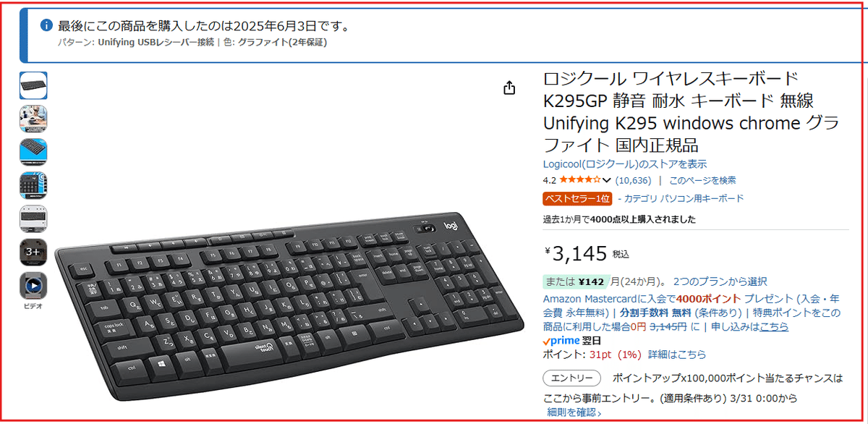Select the second product thumbnail

(x=33, y=119)
